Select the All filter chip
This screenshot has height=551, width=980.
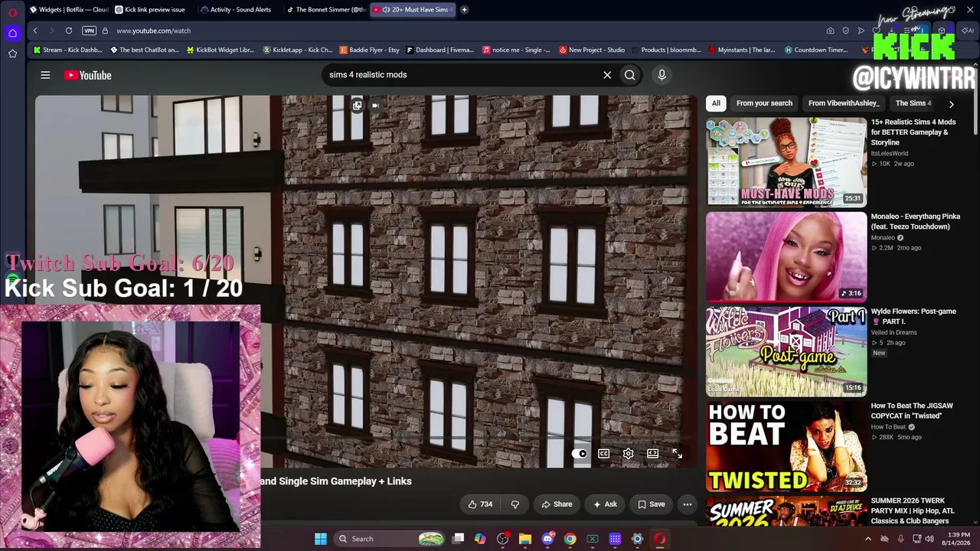(716, 103)
